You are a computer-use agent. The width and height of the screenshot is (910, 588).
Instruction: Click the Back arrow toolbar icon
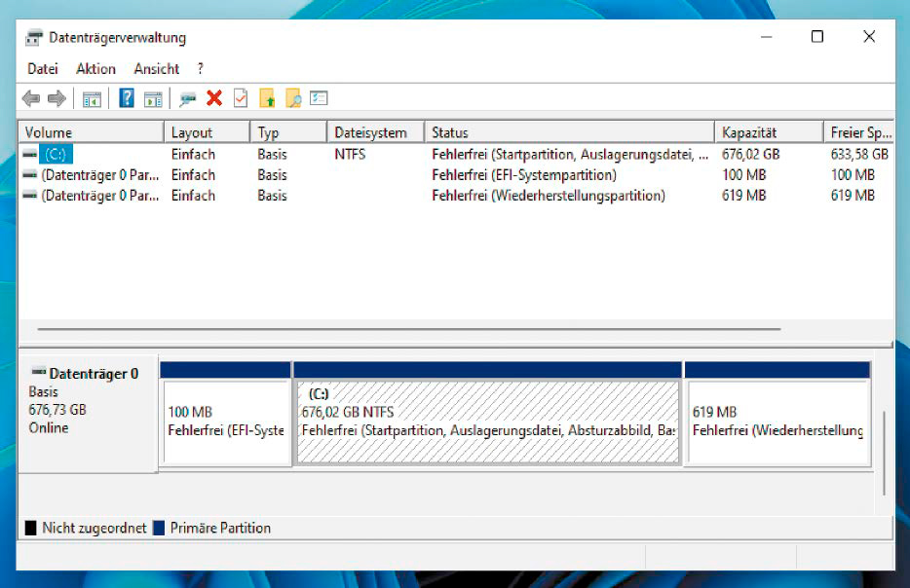31,98
